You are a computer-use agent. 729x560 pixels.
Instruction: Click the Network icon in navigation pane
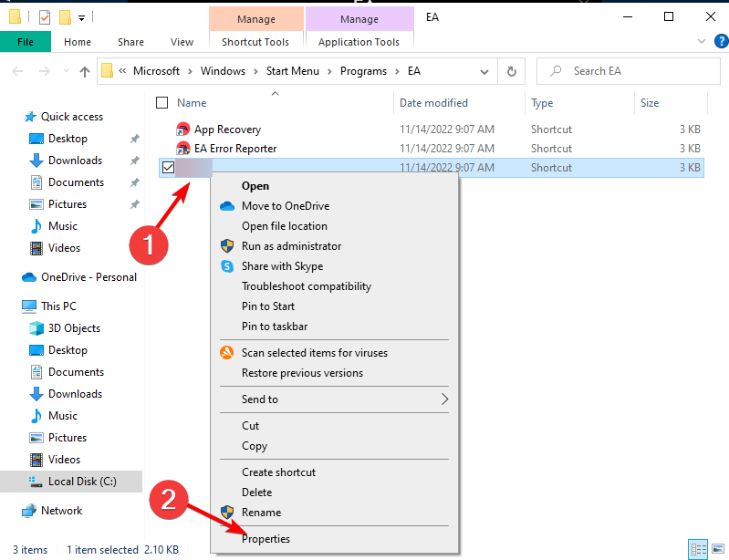coord(29,510)
